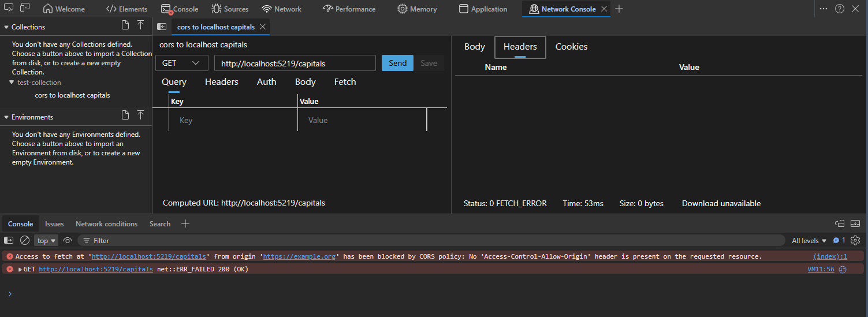The width and height of the screenshot is (868, 317).
Task: Open the (index):1 source link
Action: 830,256
